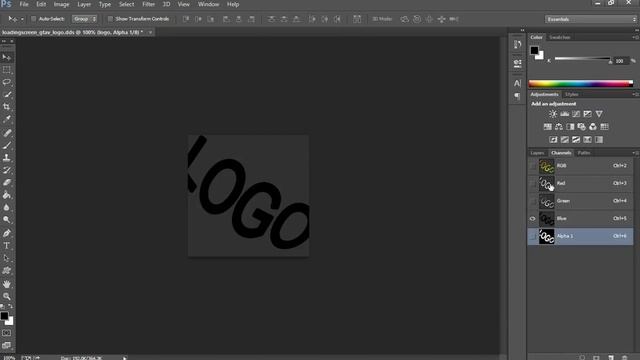Open the Image menu
Viewport: 640px width, 360px height.
pos(62,4)
